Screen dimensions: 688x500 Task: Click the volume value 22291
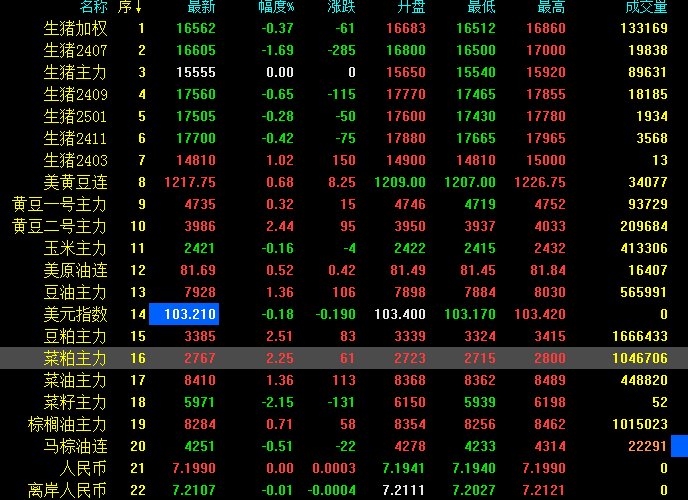pos(648,446)
